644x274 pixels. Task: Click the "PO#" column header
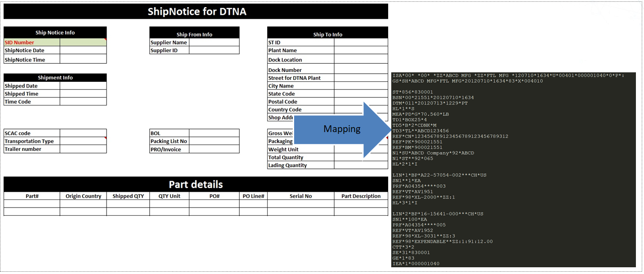pos(214,196)
